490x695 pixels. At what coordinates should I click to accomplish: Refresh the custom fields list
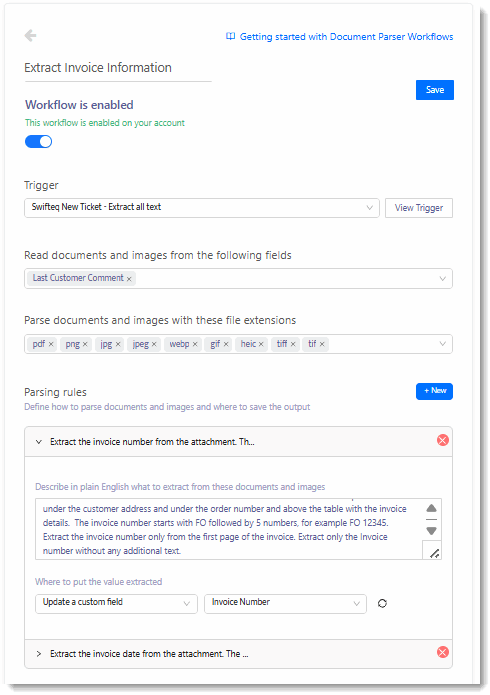tap(382, 603)
